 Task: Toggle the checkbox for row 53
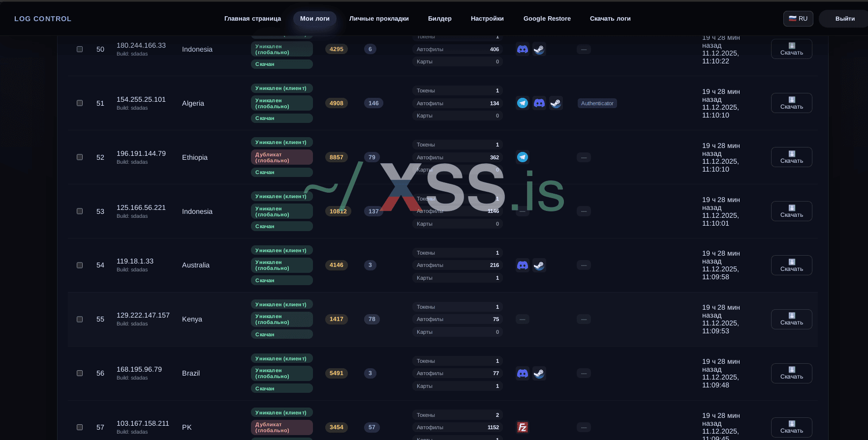click(x=80, y=211)
